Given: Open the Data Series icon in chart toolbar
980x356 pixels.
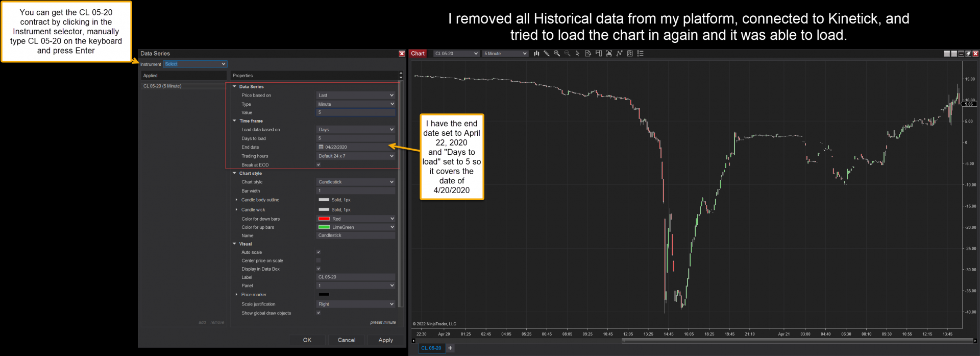Looking at the screenshot, I should click(x=609, y=53).
